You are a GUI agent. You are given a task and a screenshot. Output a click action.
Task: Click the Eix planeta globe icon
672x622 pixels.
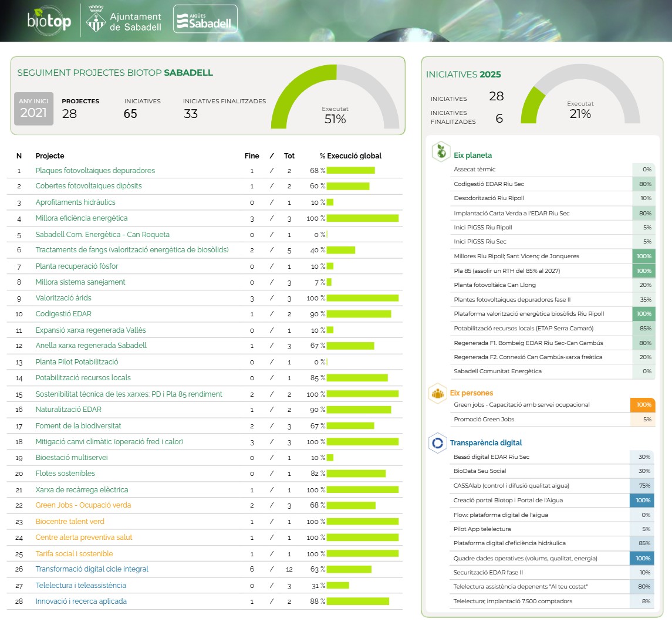(x=440, y=151)
